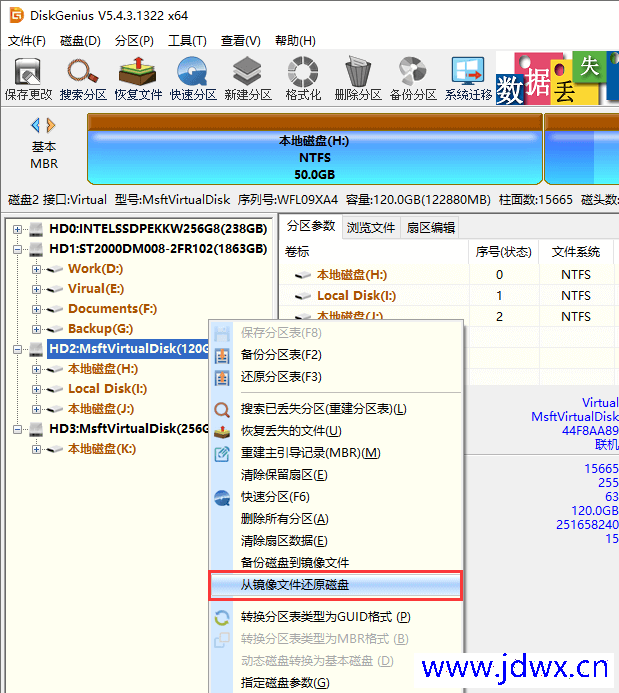Expand the 本地磁盘(K:) tree node
Screen dimensions: 619x693
[x=36, y=449]
